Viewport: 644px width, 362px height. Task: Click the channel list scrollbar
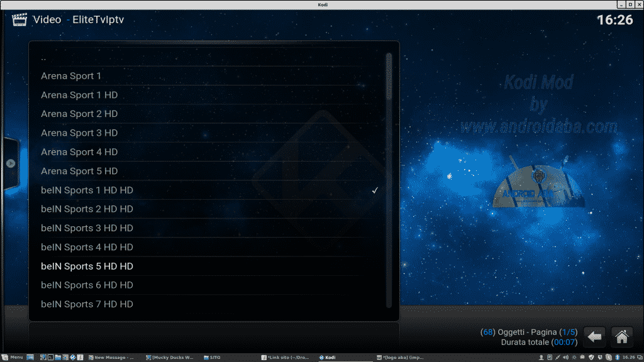tap(389, 180)
